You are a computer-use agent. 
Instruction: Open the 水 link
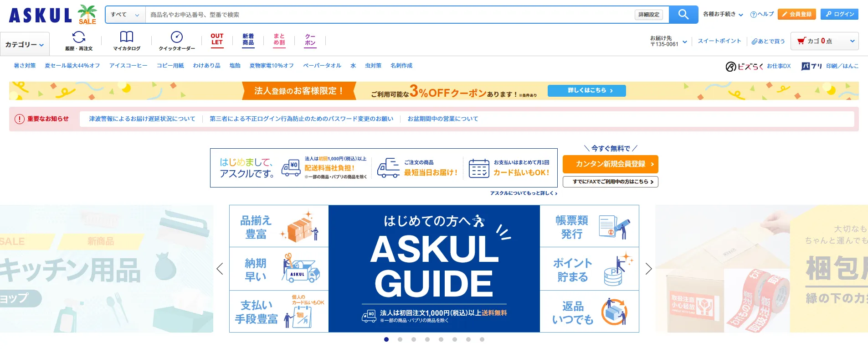tap(353, 66)
